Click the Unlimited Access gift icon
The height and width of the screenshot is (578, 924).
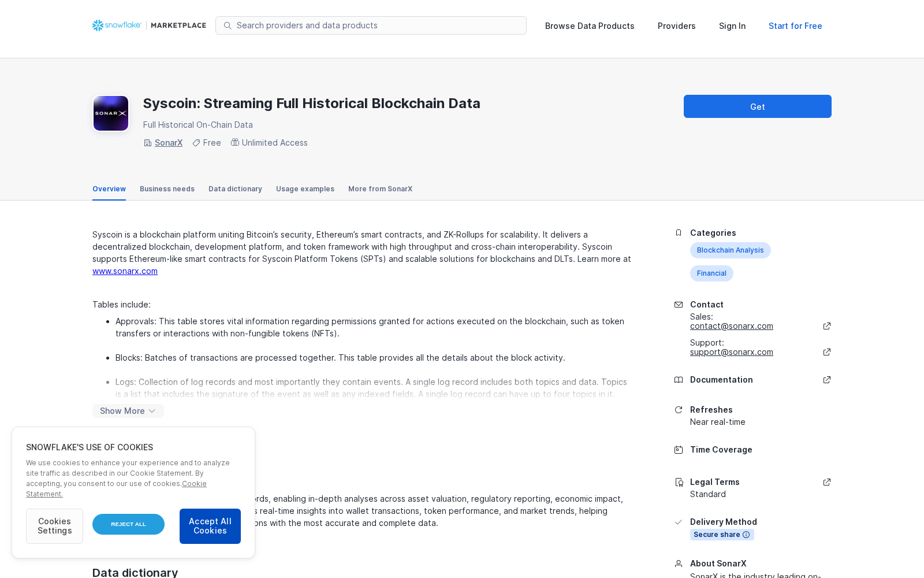click(x=235, y=142)
